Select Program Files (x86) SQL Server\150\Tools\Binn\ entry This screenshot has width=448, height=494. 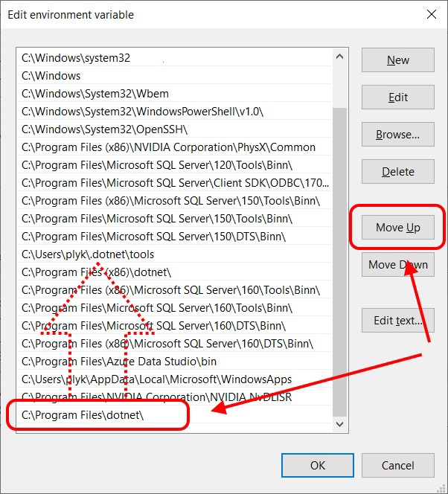[175, 201]
